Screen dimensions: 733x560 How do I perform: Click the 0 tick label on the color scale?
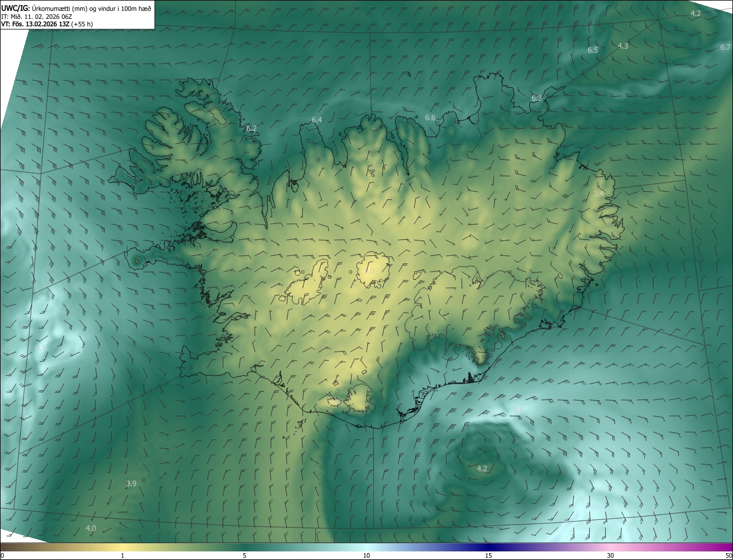pyautogui.click(x=2, y=555)
